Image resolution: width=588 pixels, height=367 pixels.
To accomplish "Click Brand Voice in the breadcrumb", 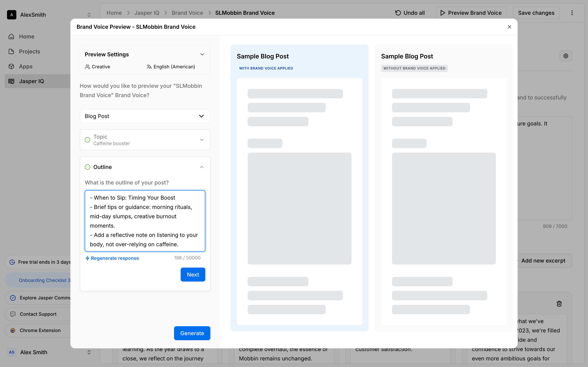I will coord(187,13).
